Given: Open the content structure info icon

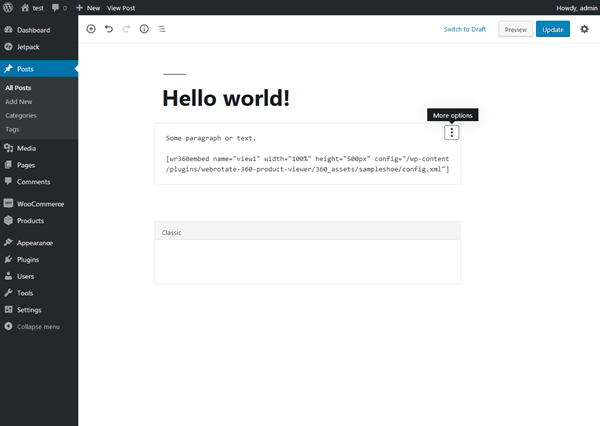Looking at the screenshot, I should [x=144, y=29].
